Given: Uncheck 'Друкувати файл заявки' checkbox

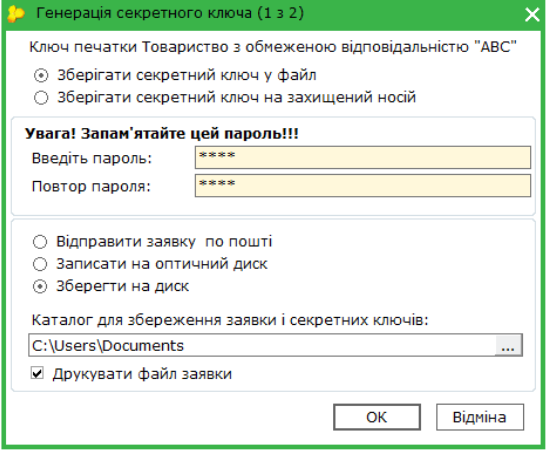Looking at the screenshot, I should point(37,373).
